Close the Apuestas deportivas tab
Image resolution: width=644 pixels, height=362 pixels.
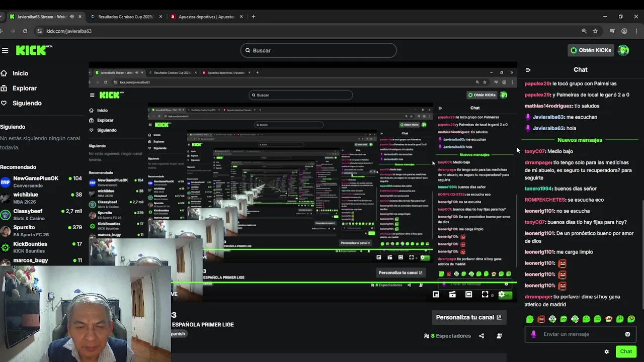coord(241,17)
